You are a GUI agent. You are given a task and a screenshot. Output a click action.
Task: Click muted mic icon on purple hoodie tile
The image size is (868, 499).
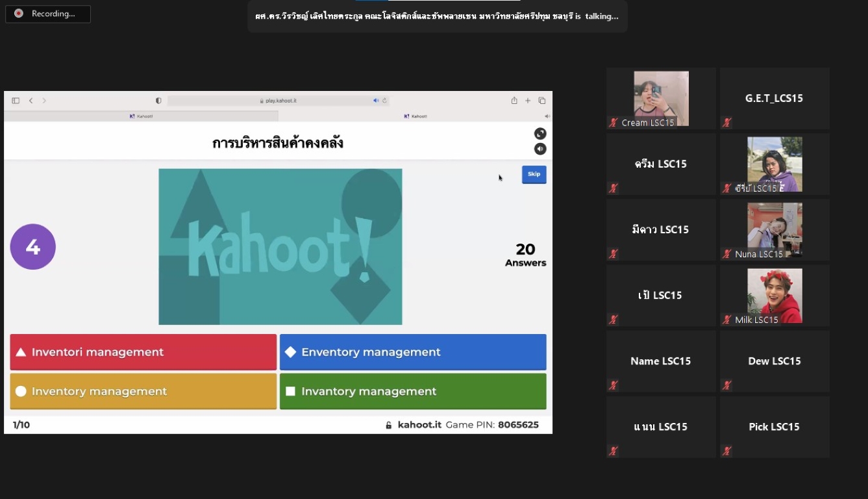pyautogui.click(x=727, y=188)
